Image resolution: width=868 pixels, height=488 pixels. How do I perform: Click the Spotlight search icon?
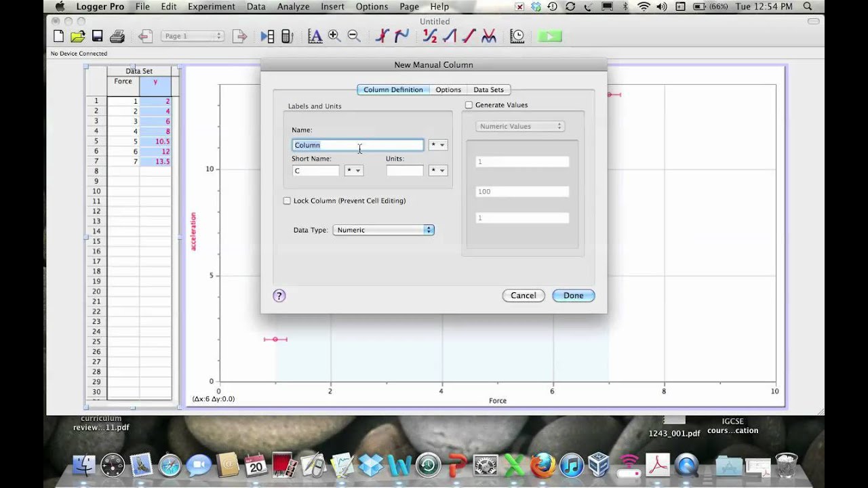point(809,7)
